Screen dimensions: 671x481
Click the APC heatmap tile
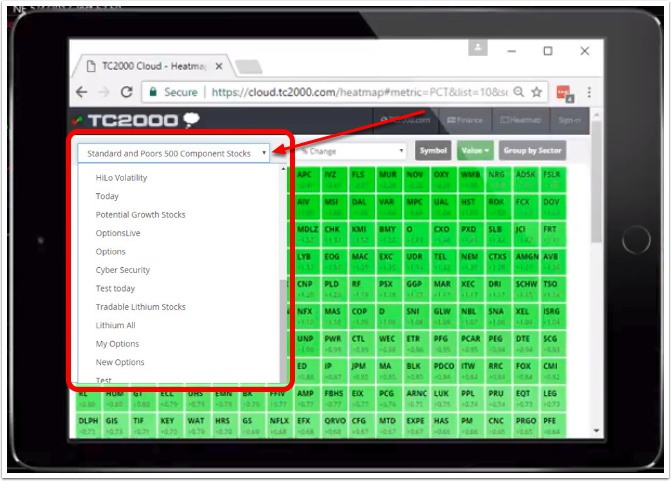coord(307,179)
